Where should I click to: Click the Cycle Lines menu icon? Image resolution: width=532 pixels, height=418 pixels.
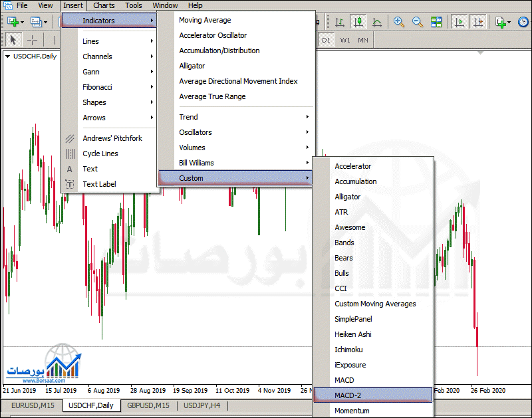pos(70,154)
